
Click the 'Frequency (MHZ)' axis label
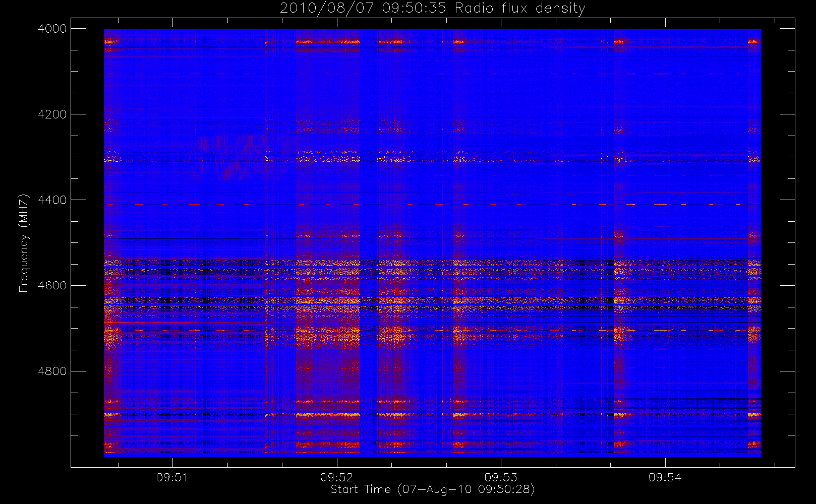tap(24, 243)
